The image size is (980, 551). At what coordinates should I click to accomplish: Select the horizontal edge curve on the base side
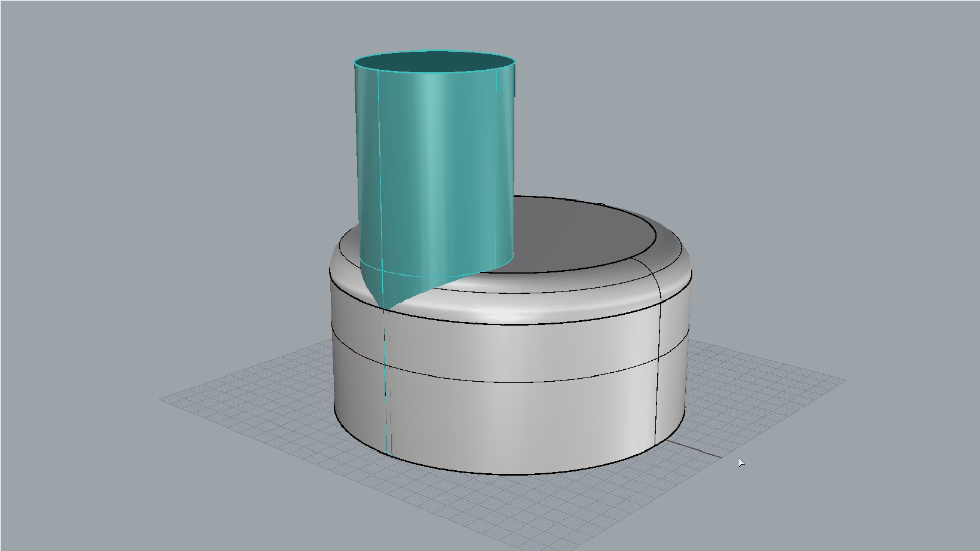[x=510, y=324]
